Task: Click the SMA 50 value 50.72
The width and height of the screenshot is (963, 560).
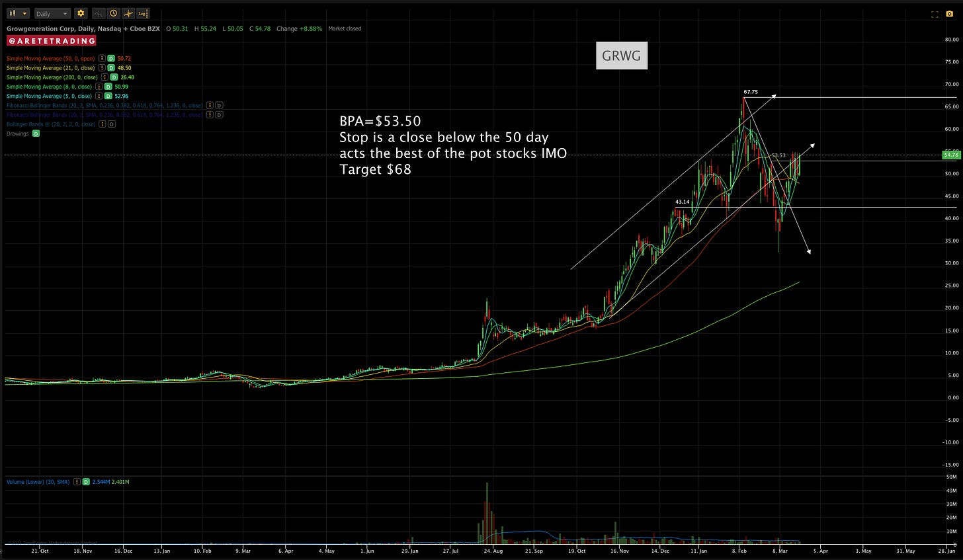Action: pyautogui.click(x=124, y=59)
